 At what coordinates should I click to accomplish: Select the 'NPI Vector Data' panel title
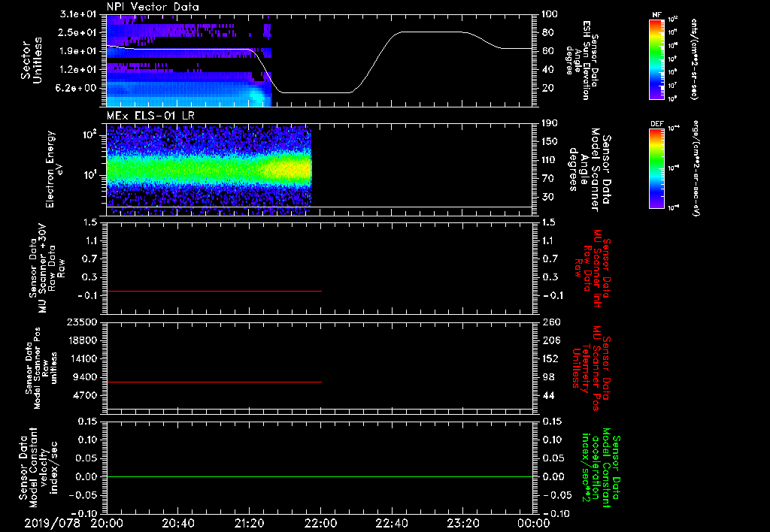click(x=153, y=7)
